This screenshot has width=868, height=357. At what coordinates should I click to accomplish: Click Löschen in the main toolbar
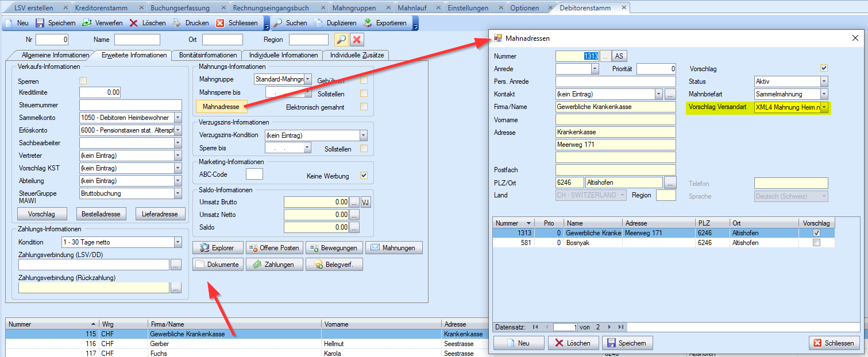pyautogui.click(x=147, y=23)
